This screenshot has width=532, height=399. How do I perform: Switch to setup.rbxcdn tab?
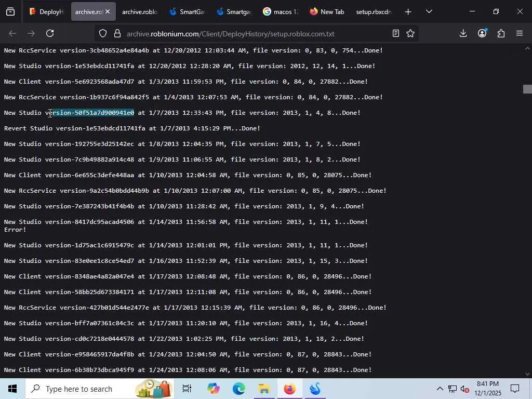point(374,11)
